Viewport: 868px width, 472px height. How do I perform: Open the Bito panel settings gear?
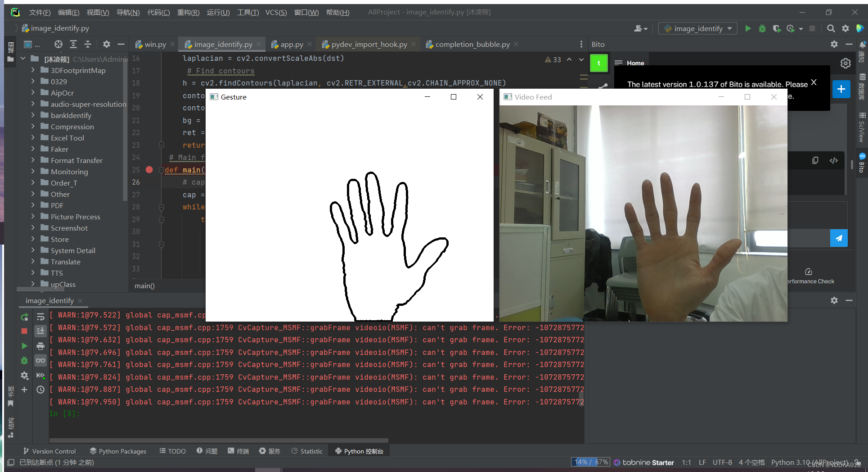tap(834, 44)
